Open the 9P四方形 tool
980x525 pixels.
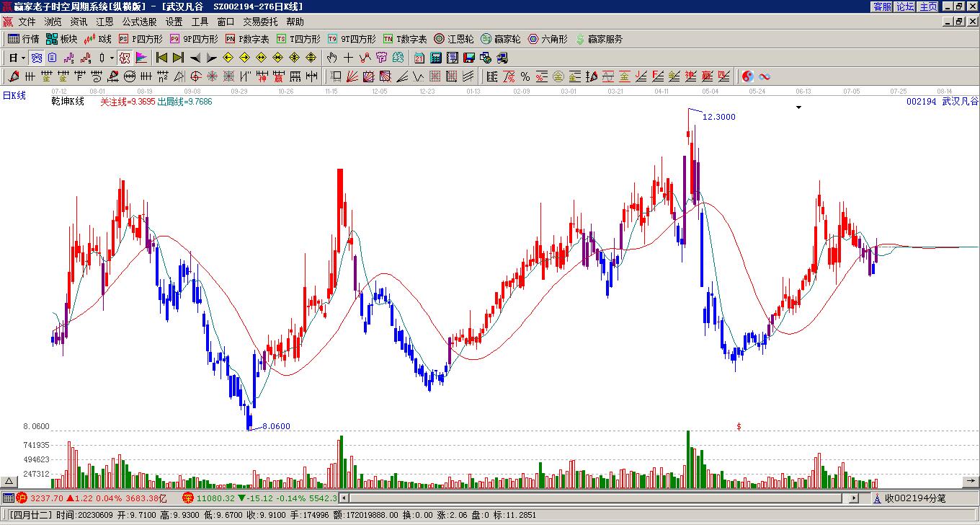[x=194, y=39]
